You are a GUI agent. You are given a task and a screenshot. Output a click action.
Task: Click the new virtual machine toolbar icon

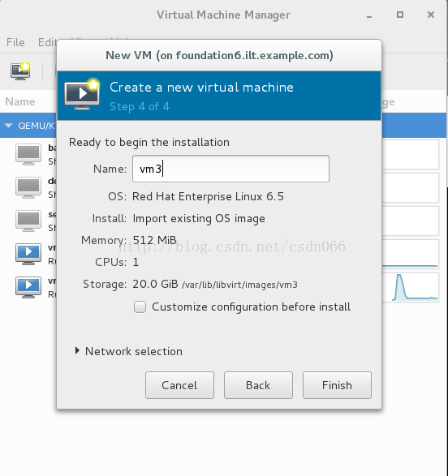click(20, 71)
